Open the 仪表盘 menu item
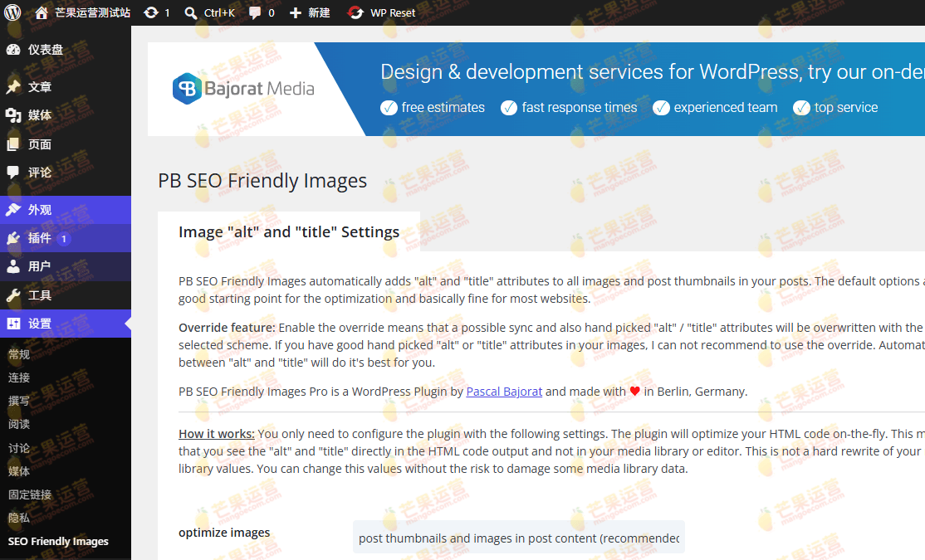 pos(66,50)
